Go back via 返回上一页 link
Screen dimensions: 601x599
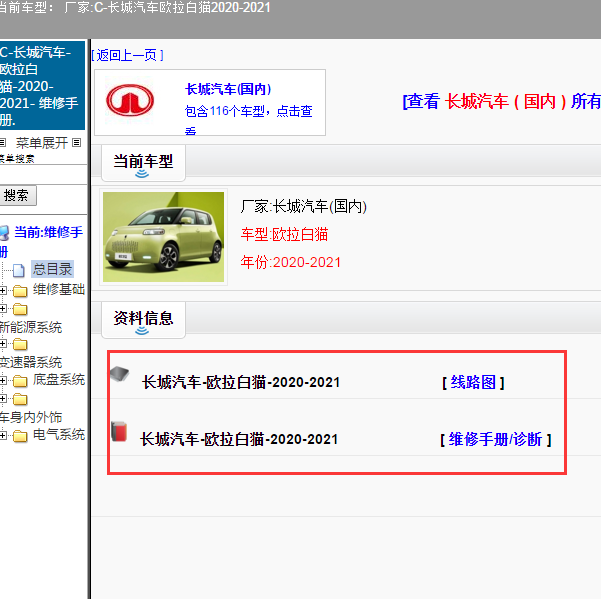pos(128,55)
